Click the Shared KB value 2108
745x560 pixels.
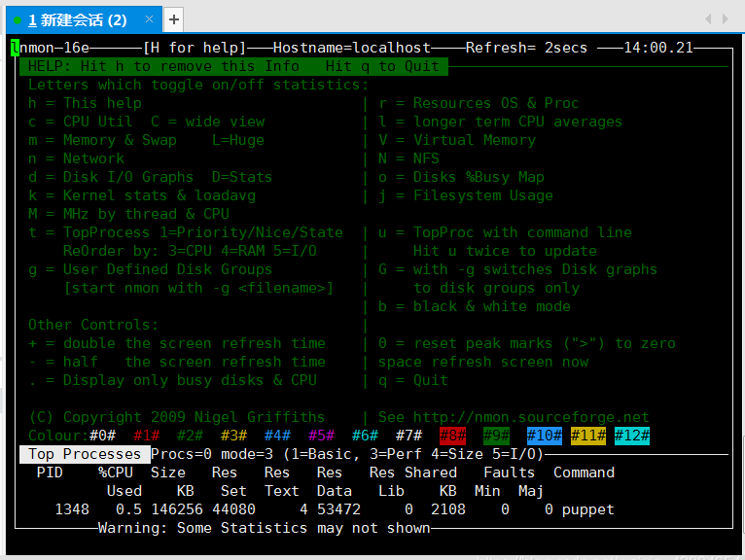(448, 509)
